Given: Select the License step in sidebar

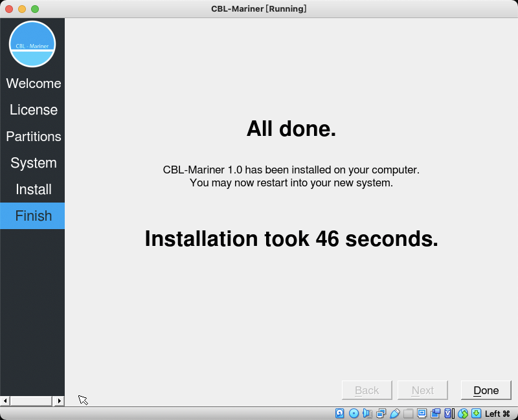Looking at the screenshot, I should pos(34,110).
